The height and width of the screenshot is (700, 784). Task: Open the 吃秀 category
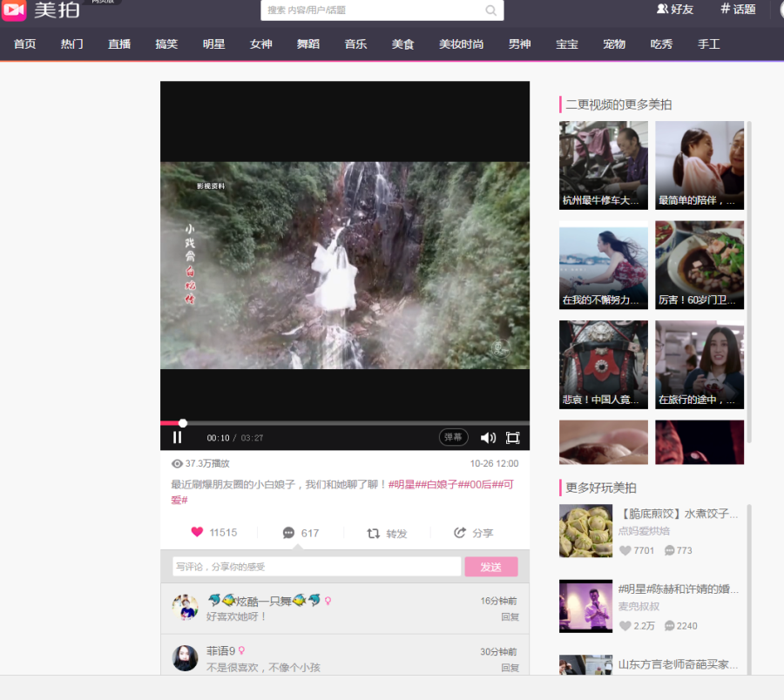coord(661,44)
